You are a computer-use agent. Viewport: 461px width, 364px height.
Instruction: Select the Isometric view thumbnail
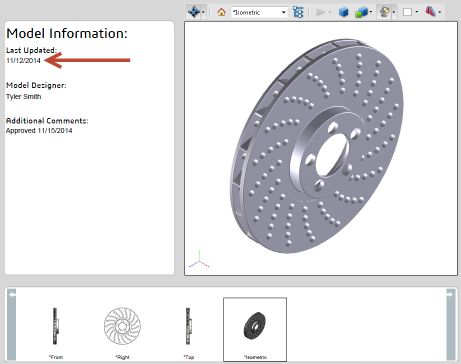point(255,329)
